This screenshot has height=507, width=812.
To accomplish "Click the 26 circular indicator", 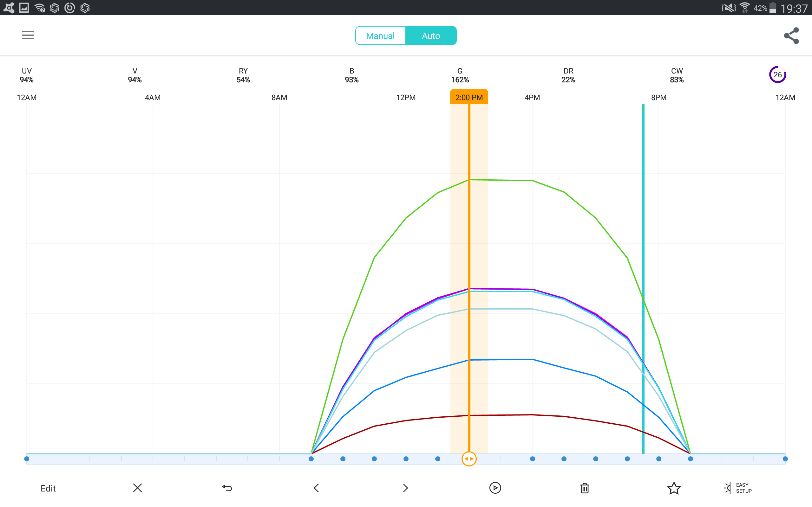I will [777, 75].
